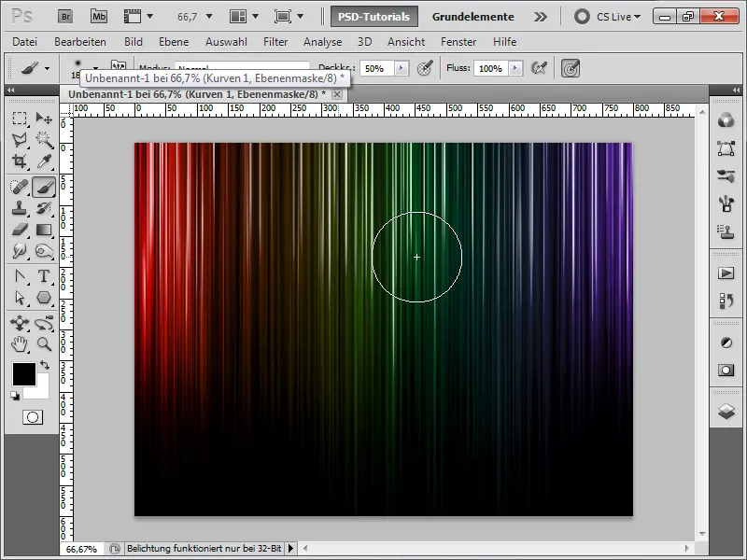Select the Eyedropper tool

pyautogui.click(x=44, y=161)
